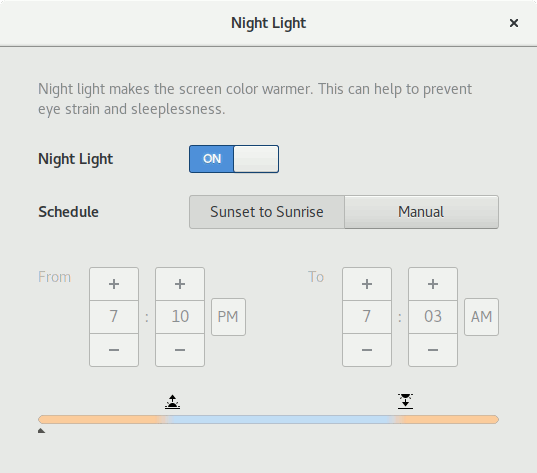This screenshot has height=473, width=537.
Task: Increase the From hour with plus
Action: click(x=114, y=284)
